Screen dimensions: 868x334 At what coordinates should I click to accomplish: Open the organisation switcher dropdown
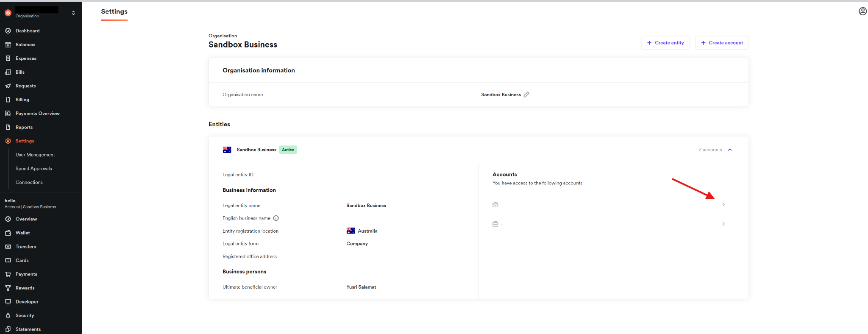point(73,13)
